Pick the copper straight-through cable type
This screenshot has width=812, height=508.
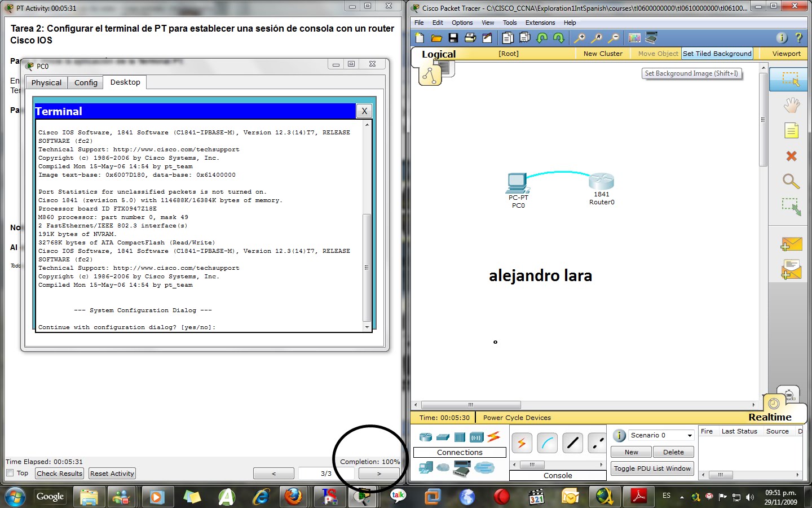[x=572, y=443]
